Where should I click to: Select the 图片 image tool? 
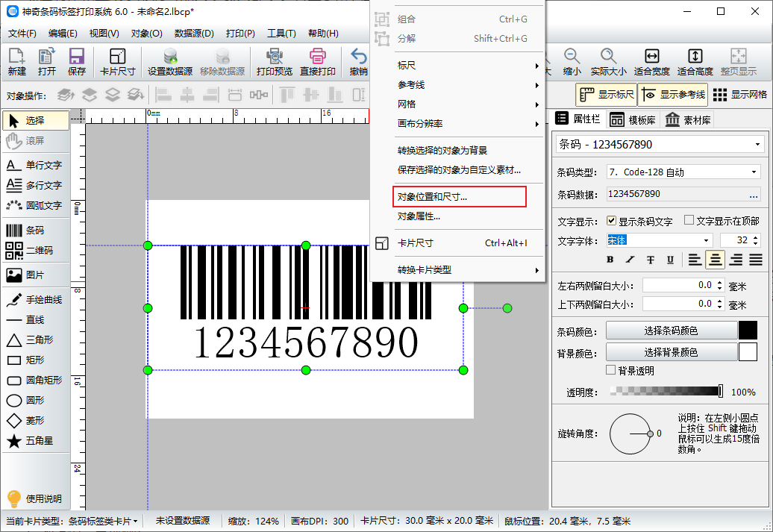coord(36,275)
